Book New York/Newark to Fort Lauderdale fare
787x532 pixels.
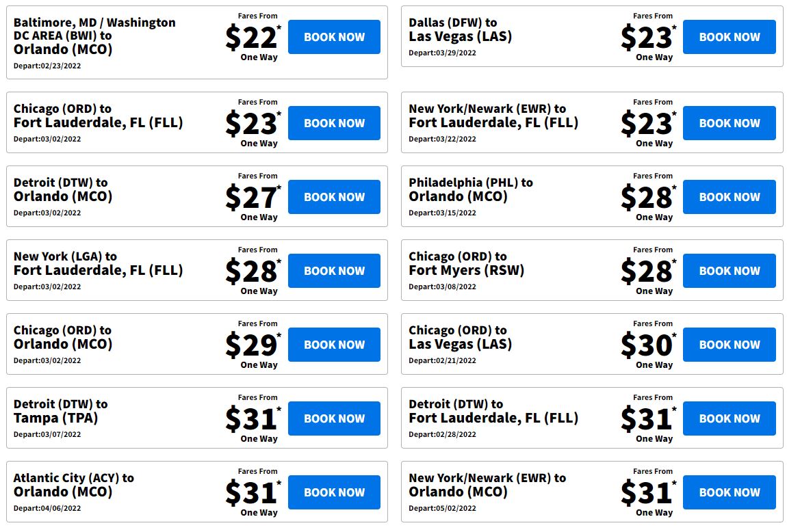[x=730, y=123]
